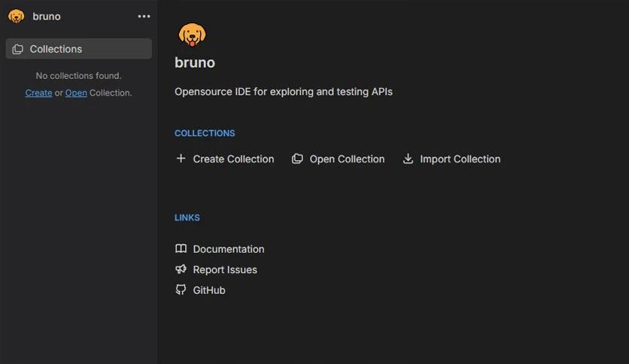629x364 pixels.
Task: Click the large bruno heading on welcome page
Action: pos(195,62)
